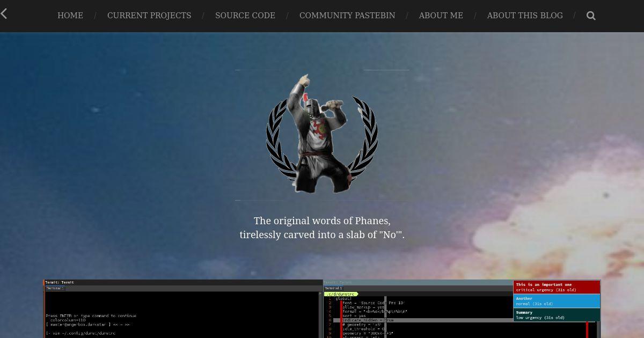Click 'tirelessly carved into a slab' text line
644x338 pixels.
tap(322, 235)
